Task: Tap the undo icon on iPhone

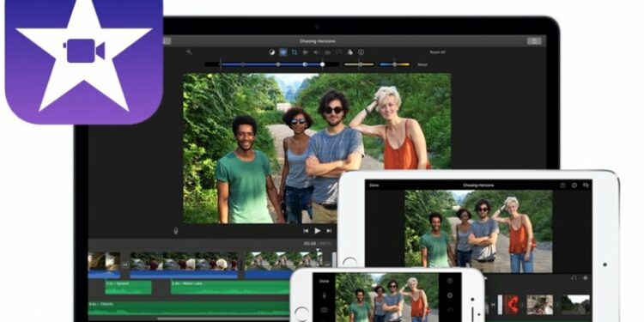Action: pyautogui.click(x=450, y=310)
